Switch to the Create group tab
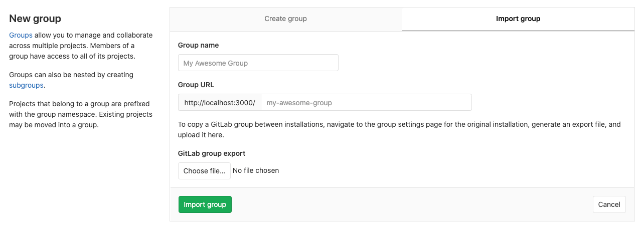The width and height of the screenshot is (644, 230). pos(285,19)
